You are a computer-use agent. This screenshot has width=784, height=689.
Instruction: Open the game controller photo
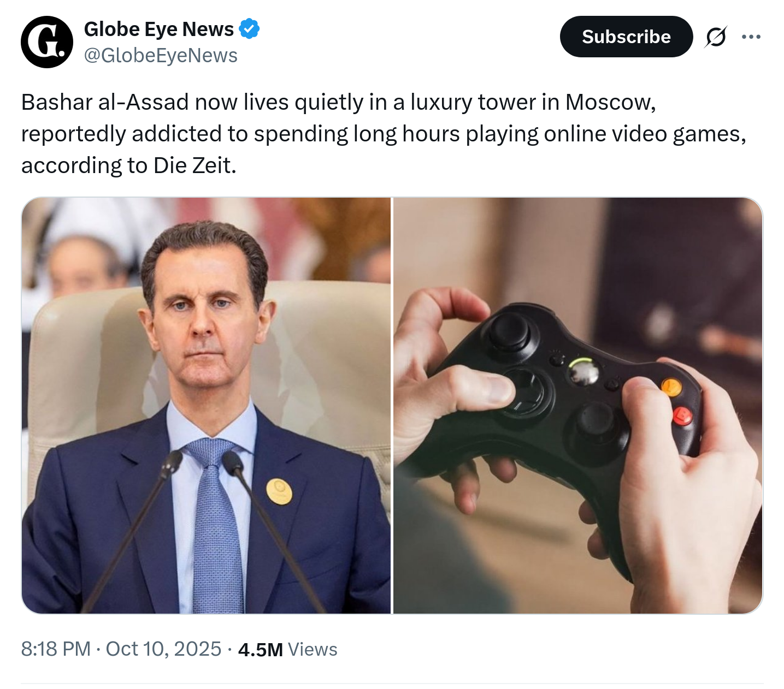(x=577, y=406)
